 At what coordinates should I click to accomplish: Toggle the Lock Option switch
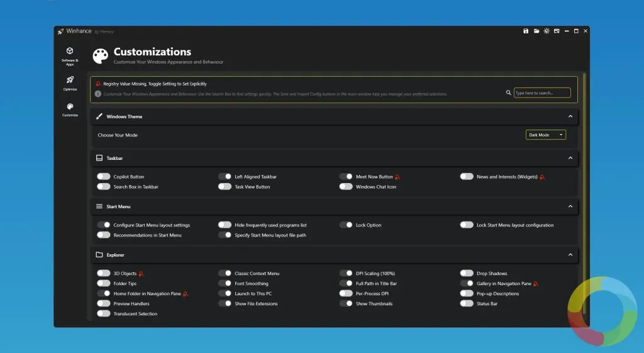click(346, 225)
